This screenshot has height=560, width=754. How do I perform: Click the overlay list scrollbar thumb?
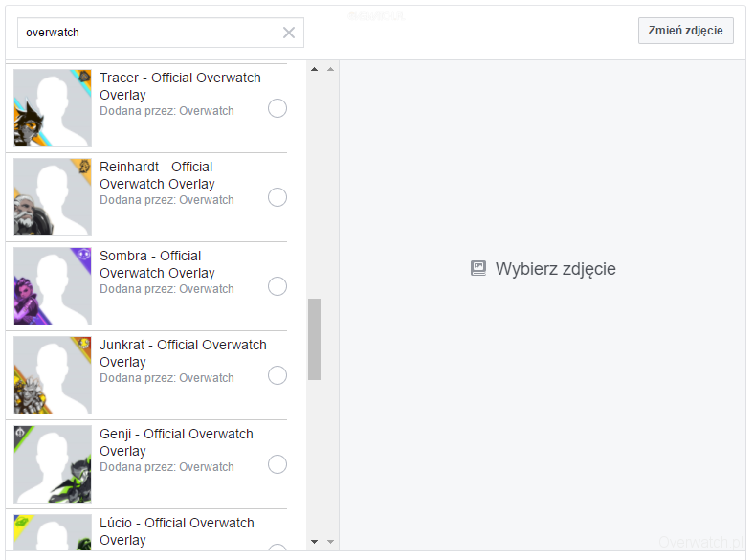pos(314,339)
